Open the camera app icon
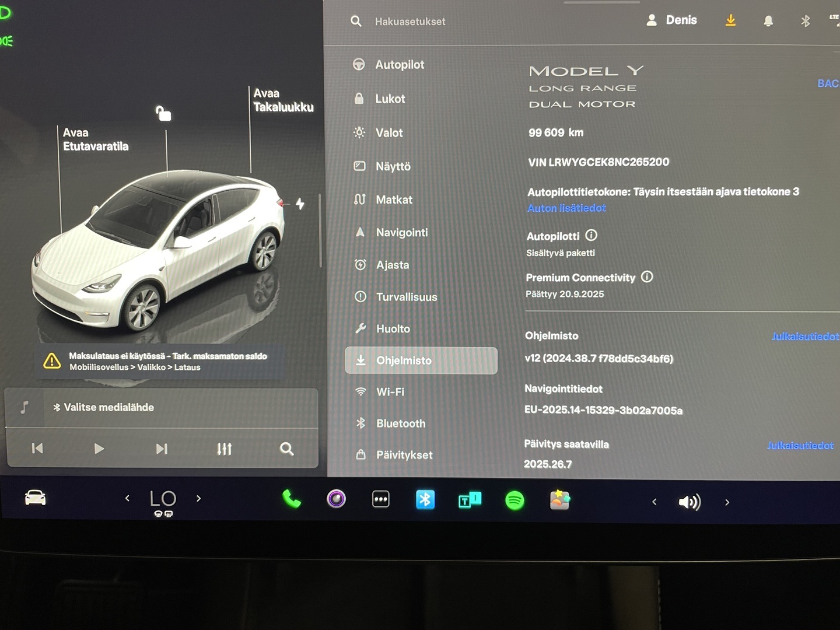This screenshot has height=630, width=840. point(336,499)
